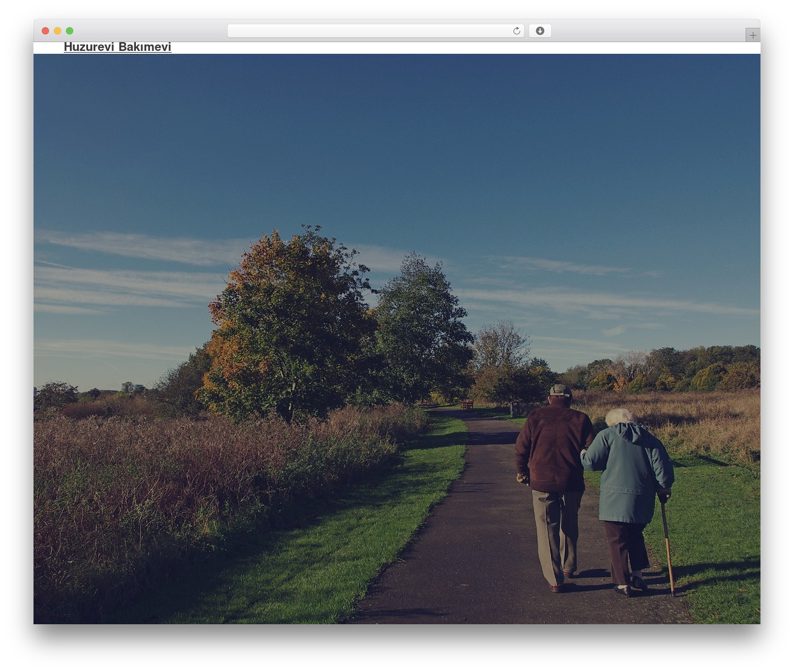
Task: Open a new tab with plus button
Action: click(752, 35)
